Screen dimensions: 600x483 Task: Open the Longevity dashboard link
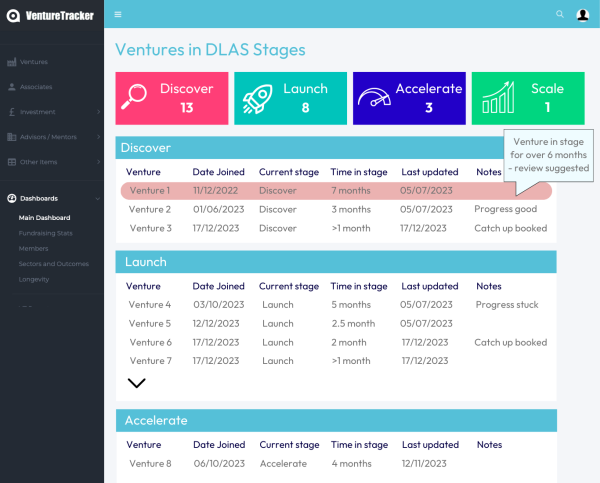(x=34, y=279)
